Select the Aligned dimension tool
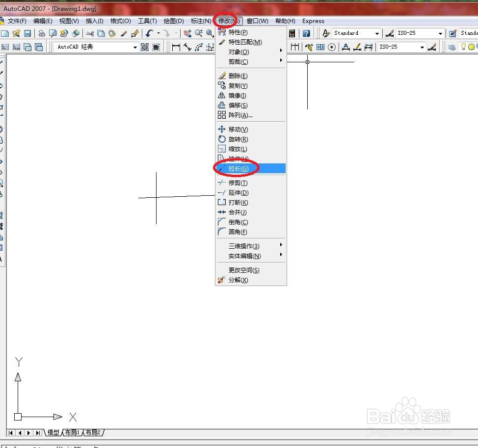Image resolution: width=478 pixels, height=448 pixels. pos(187,47)
